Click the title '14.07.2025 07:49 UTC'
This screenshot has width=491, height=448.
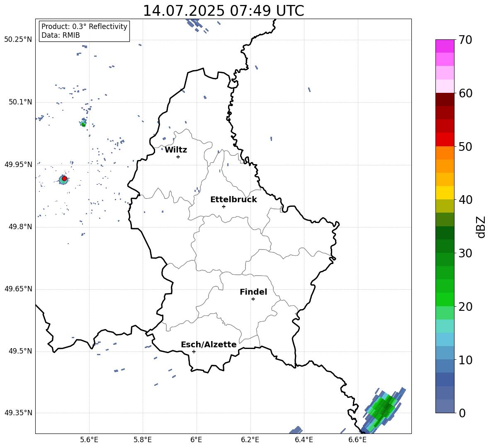(x=223, y=11)
